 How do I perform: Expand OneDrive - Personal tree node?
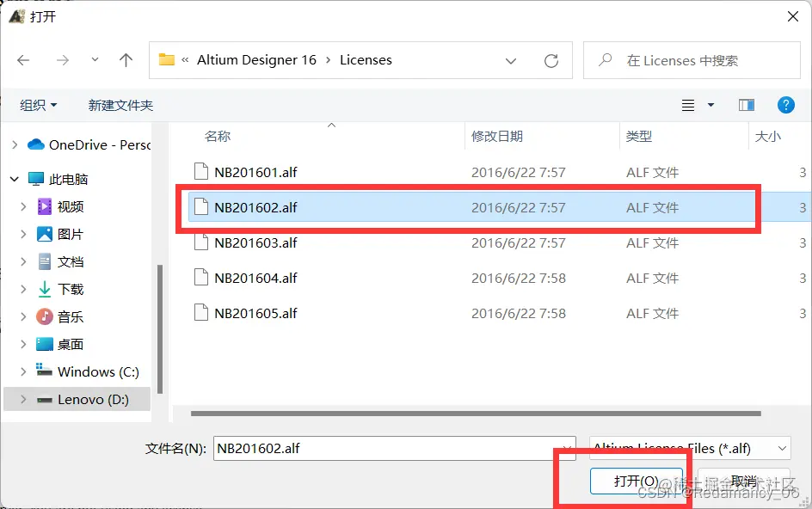(x=15, y=144)
